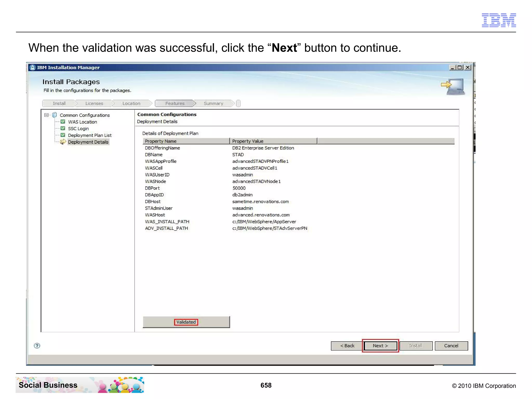Click the DBPort property row
The width and height of the screenshot is (532, 399).
pos(298,188)
